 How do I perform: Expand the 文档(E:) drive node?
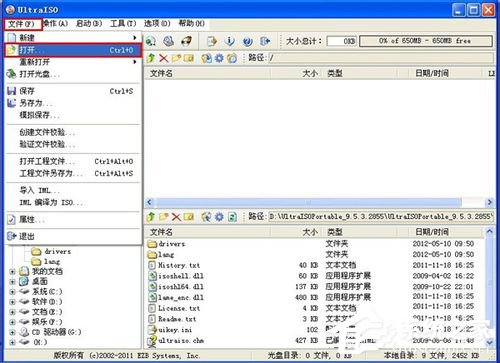coord(13,312)
